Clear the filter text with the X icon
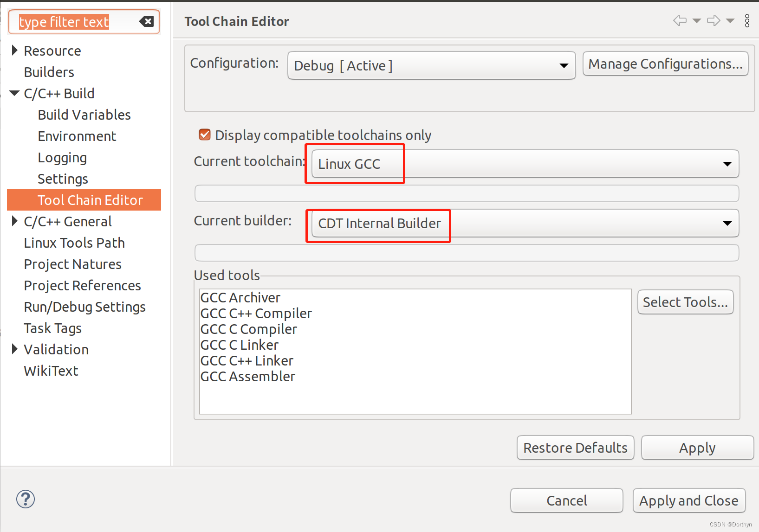This screenshot has width=759, height=532. click(x=146, y=21)
